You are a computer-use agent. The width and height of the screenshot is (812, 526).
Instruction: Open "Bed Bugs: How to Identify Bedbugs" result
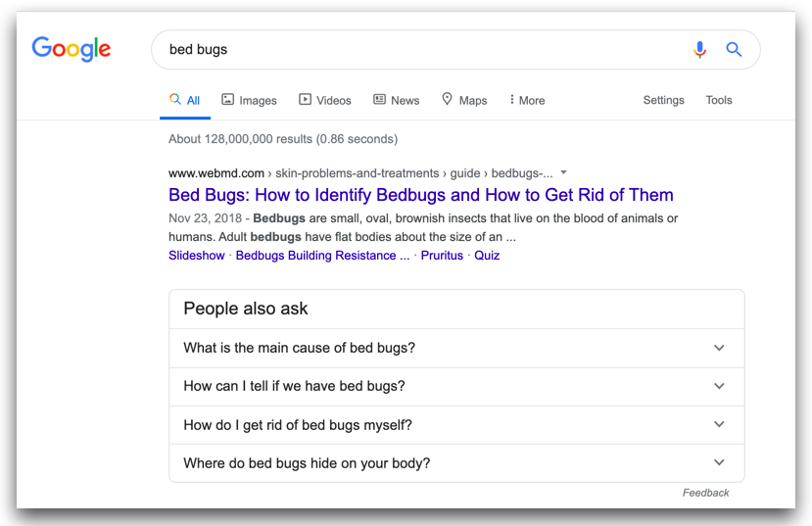tap(421, 195)
